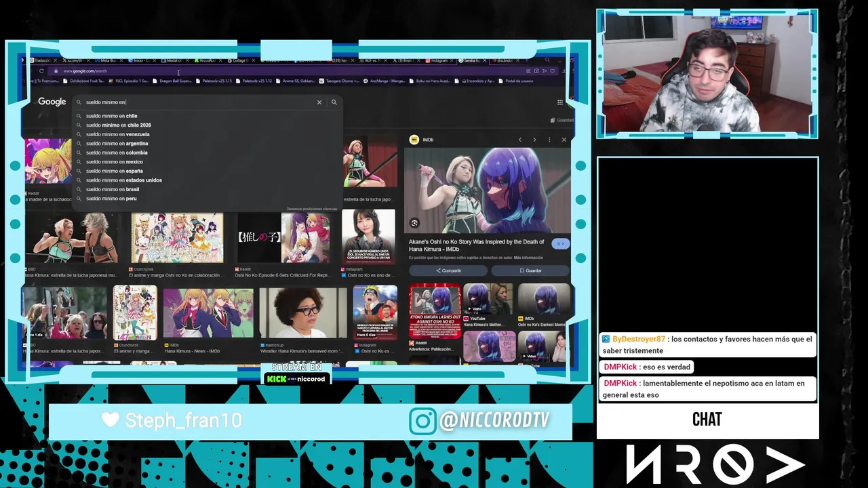Click in the Google search input field
This screenshot has width=868, height=488.
click(199, 102)
